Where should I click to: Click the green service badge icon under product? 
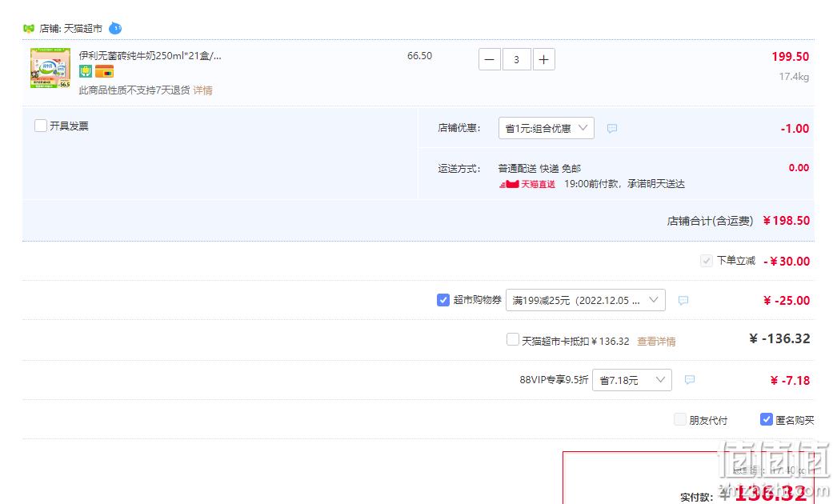pos(86,71)
